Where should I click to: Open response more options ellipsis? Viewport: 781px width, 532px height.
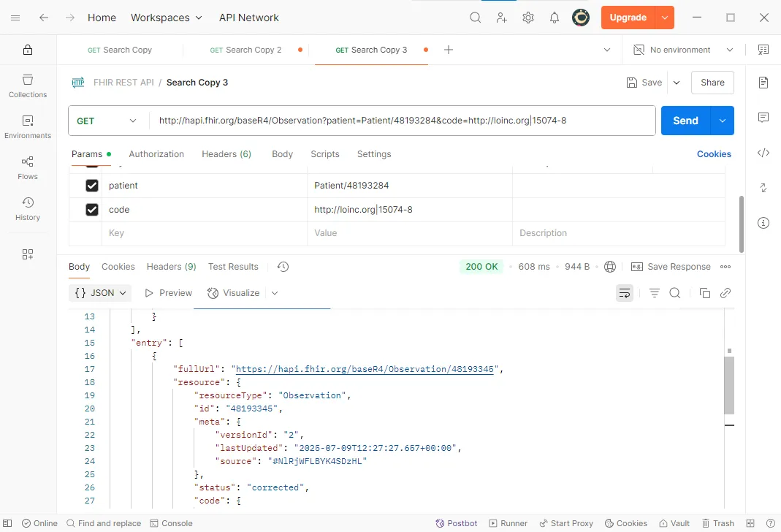coord(725,267)
